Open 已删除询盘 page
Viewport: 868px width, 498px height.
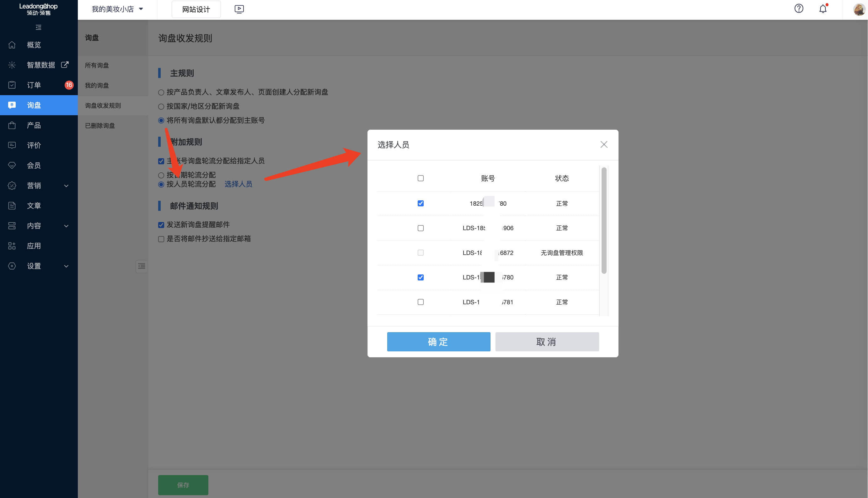click(x=99, y=126)
